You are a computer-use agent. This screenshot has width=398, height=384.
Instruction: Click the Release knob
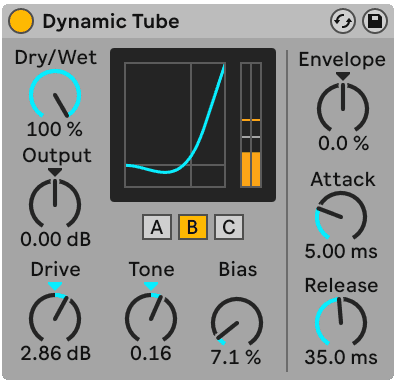[x=341, y=322]
